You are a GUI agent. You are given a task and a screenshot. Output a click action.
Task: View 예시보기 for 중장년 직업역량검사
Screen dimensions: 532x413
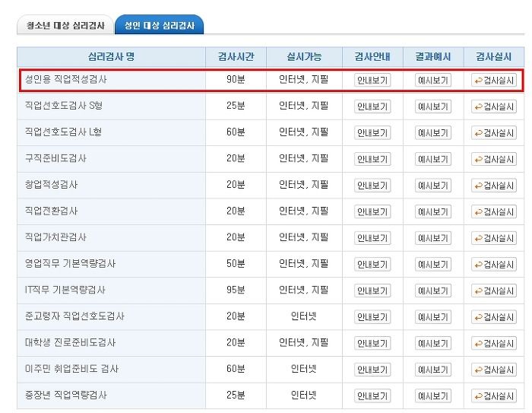(x=433, y=396)
